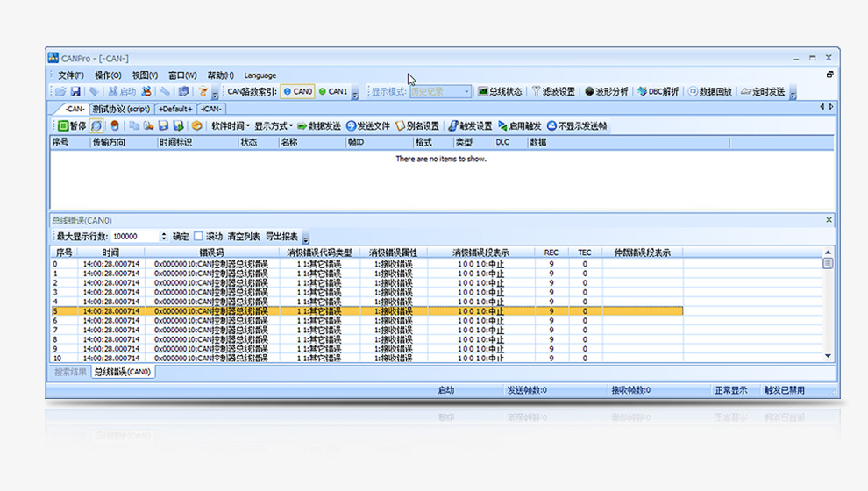The width and height of the screenshot is (868, 491).
Task: Click the tab-strip scroll right arrow
Action: (831, 107)
